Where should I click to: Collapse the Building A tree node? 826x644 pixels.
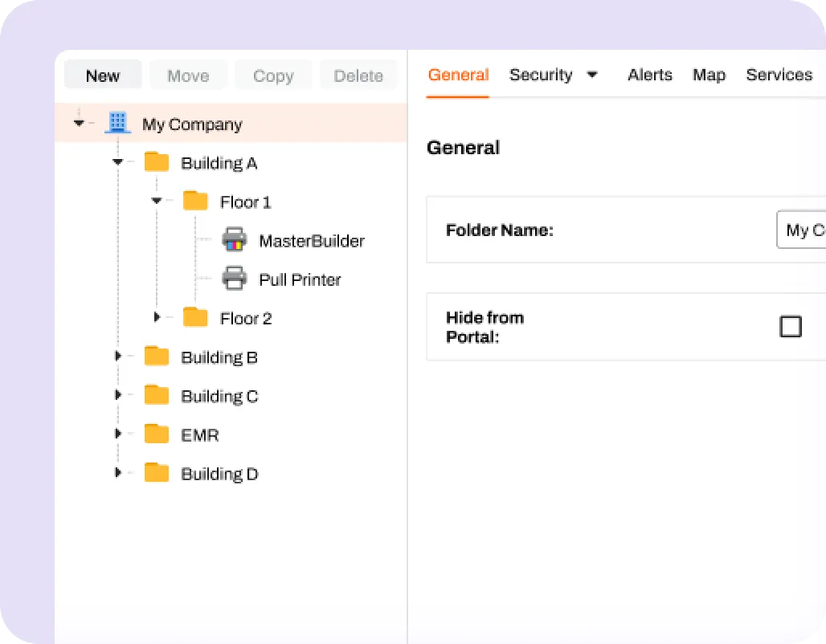pos(118,162)
